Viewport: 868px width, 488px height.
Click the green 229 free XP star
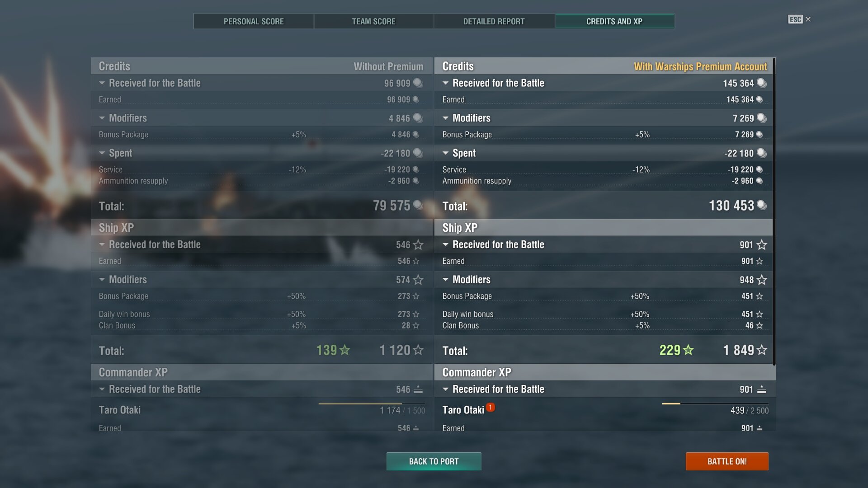tap(689, 350)
